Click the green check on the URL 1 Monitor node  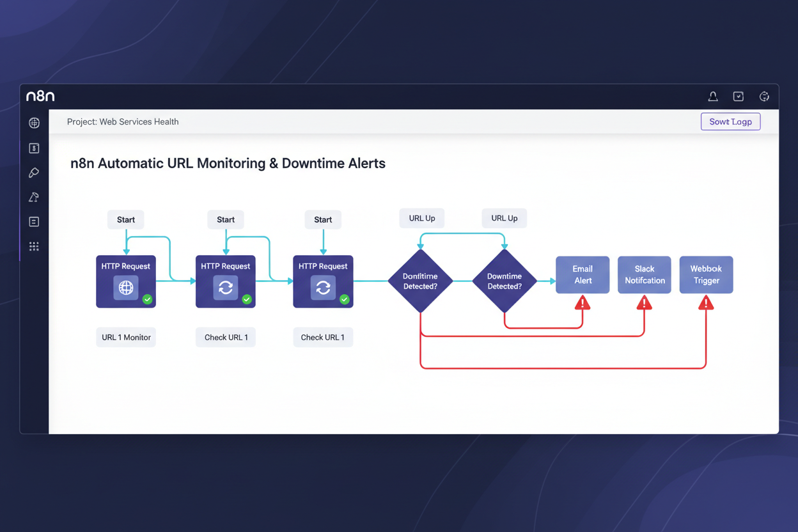pos(148,299)
